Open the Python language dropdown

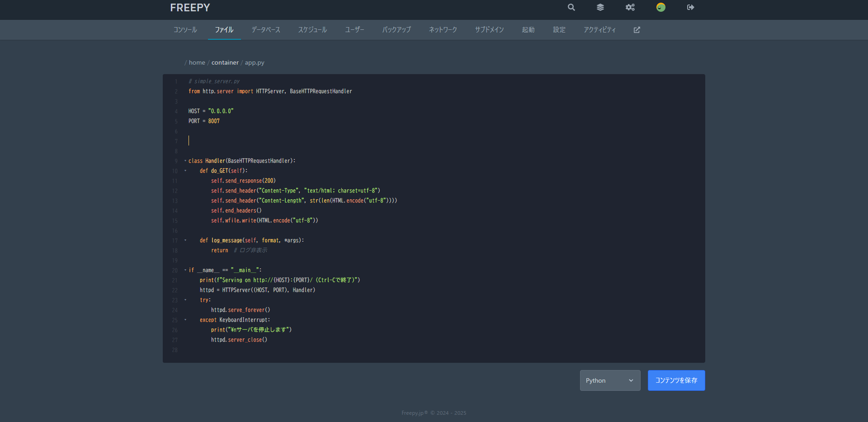click(610, 380)
